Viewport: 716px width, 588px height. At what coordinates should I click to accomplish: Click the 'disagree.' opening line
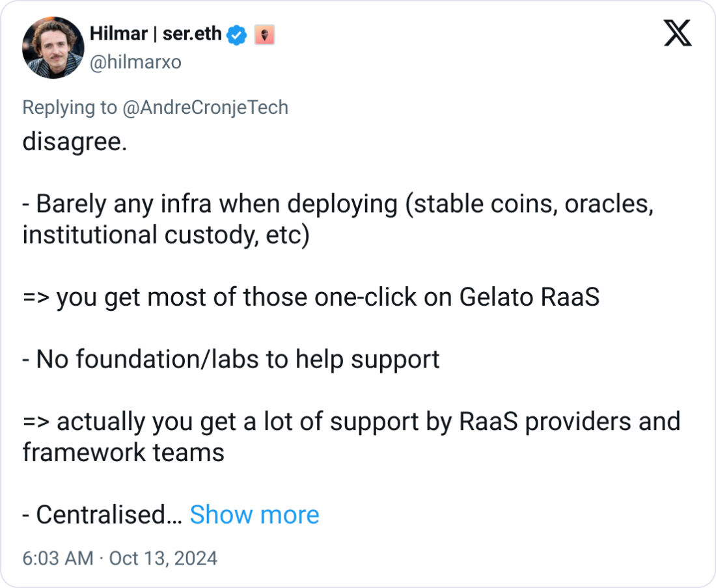(75, 141)
